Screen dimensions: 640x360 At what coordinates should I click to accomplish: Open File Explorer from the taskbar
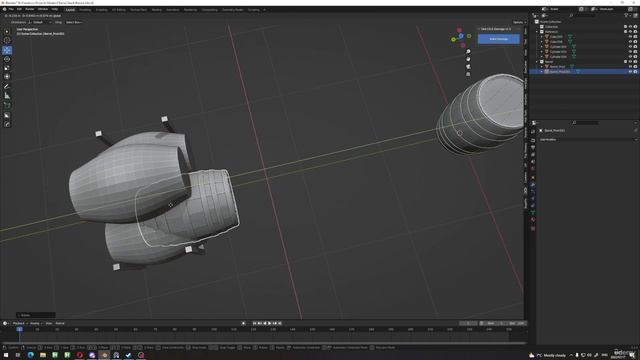[42, 355]
